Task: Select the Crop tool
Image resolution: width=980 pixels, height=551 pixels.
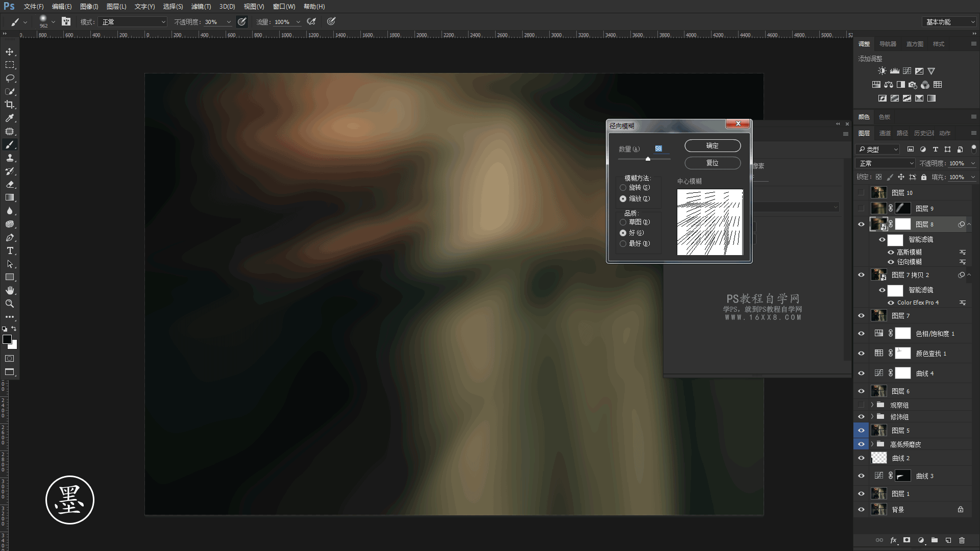Action: (x=10, y=105)
